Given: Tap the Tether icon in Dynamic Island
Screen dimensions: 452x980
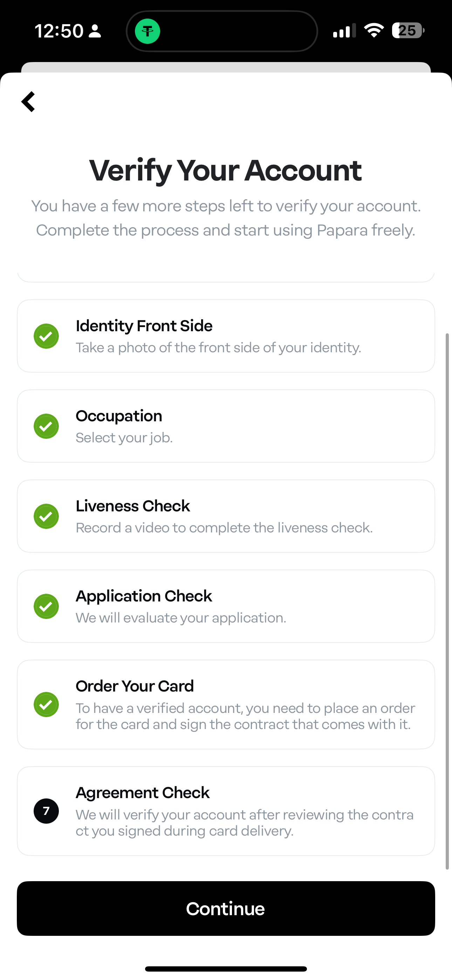Looking at the screenshot, I should (x=148, y=31).
